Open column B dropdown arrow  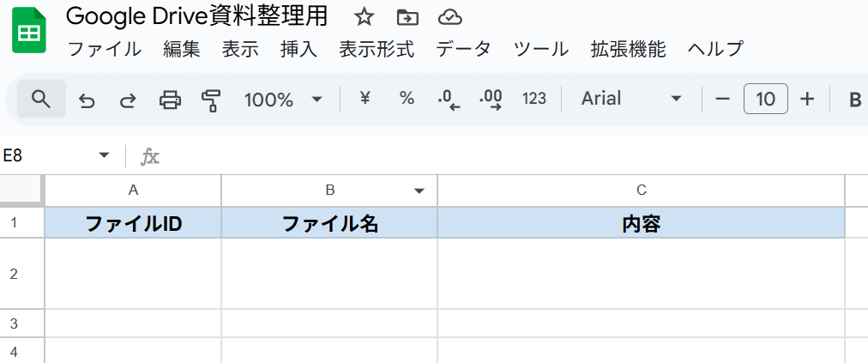(419, 191)
